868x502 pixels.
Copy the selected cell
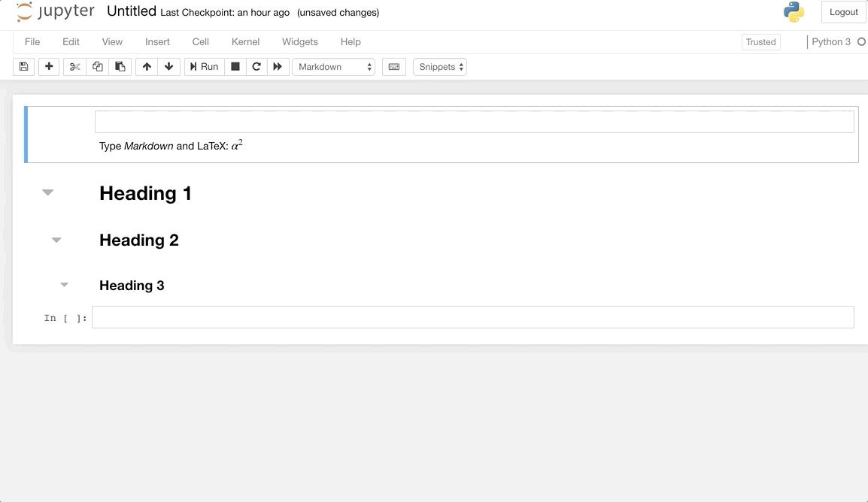[97, 66]
